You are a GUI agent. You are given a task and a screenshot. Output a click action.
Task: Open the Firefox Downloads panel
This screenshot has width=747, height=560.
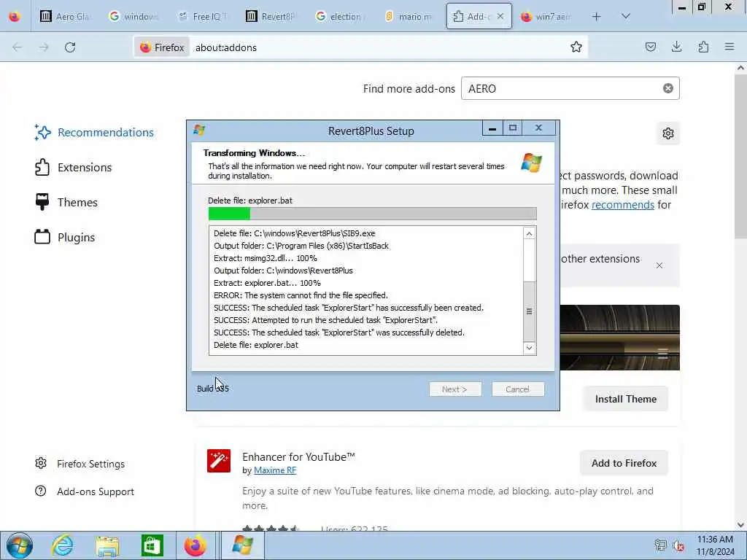(676, 47)
